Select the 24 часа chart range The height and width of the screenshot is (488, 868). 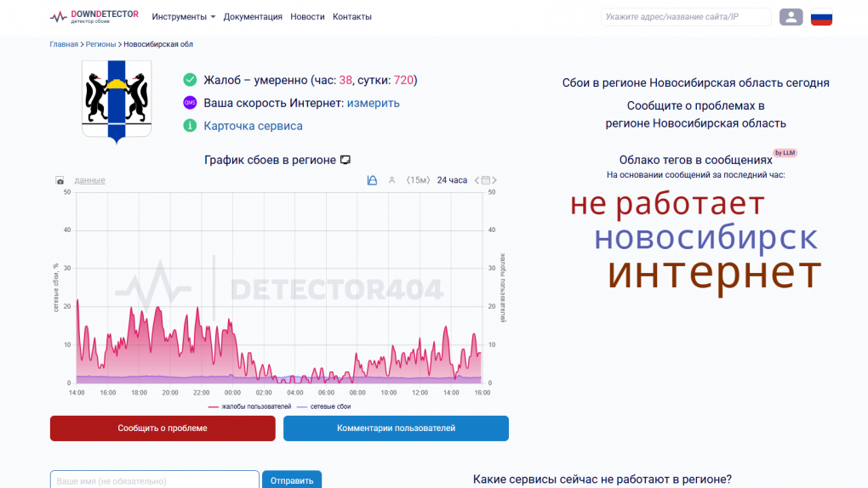(452, 180)
